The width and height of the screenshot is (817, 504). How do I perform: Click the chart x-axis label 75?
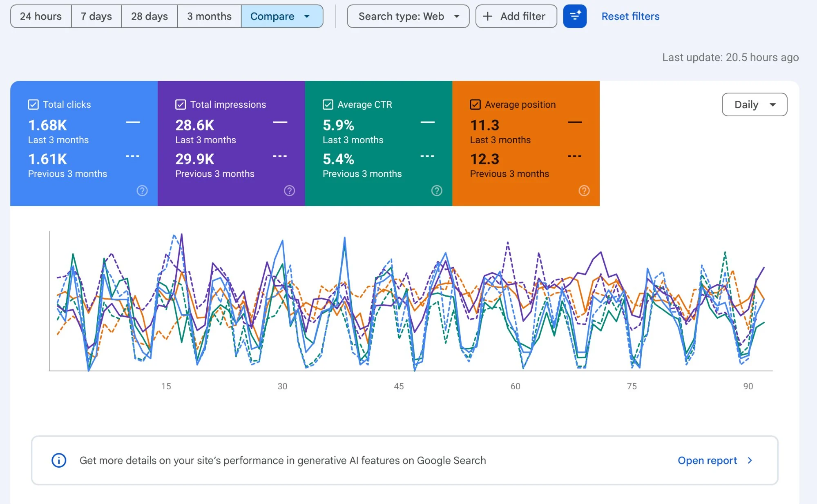coord(632,386)
